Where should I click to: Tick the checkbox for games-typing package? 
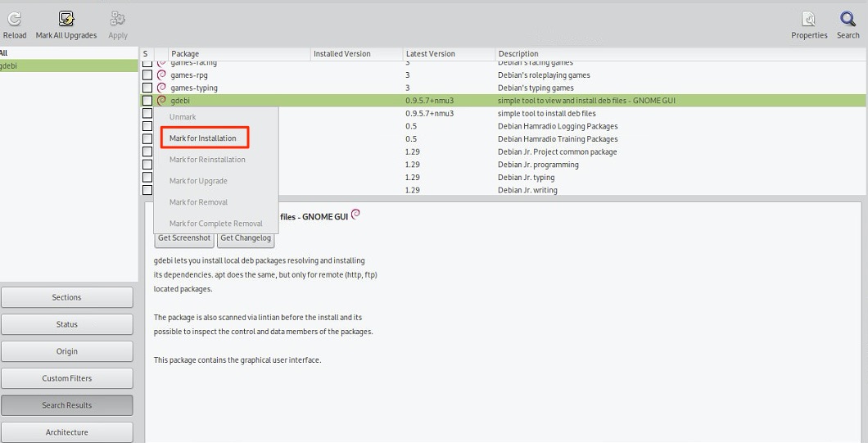tap(147, 88)
